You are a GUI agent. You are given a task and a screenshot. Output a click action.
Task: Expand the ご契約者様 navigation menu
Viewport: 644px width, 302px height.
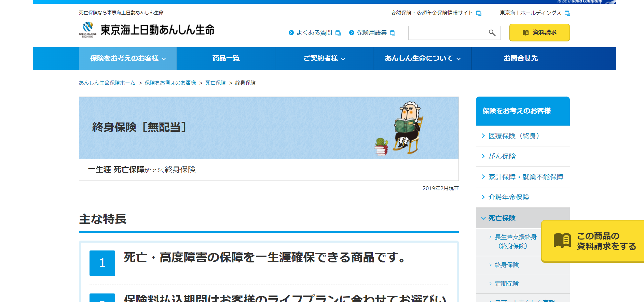(x=324, y=59)
